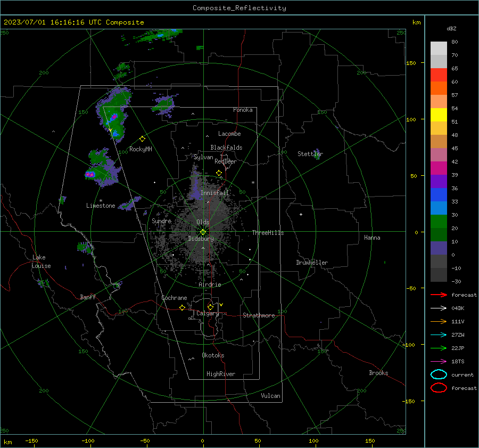Image resolution: width=479 pixels, height=448 pixels.
Task: Click the HighRiver city label
Action: coord(221,374)
